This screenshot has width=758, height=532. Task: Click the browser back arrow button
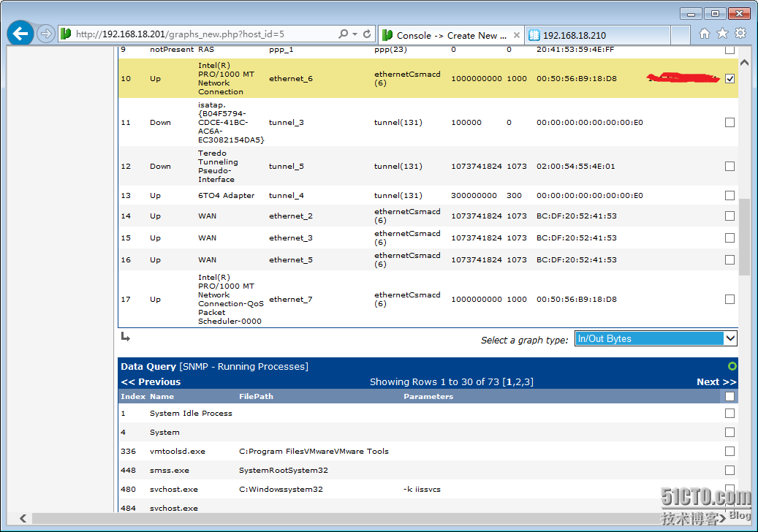tap(20, 34)
